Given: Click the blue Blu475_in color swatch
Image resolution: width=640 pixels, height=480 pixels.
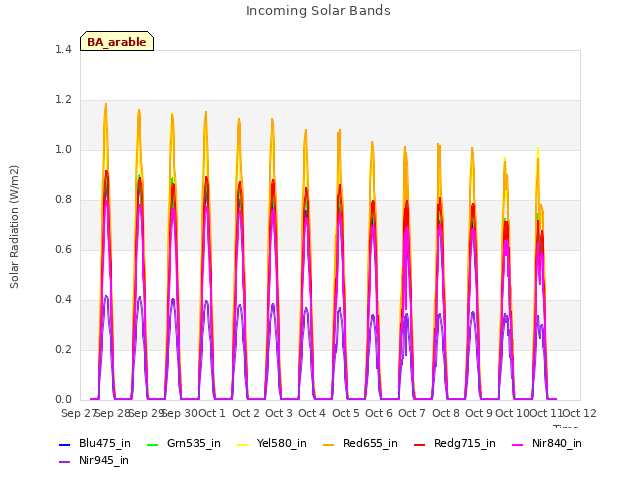Looking at the screenshot, I should pos(64,444).
